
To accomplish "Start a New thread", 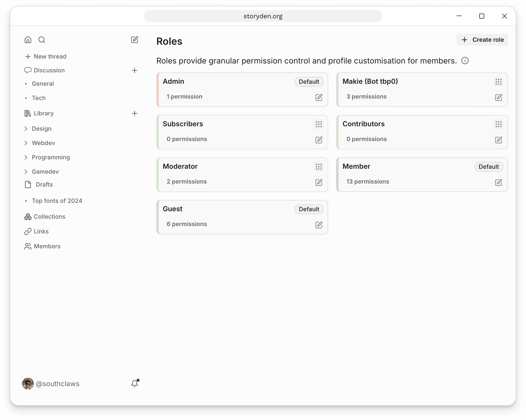I will [46, 57].
